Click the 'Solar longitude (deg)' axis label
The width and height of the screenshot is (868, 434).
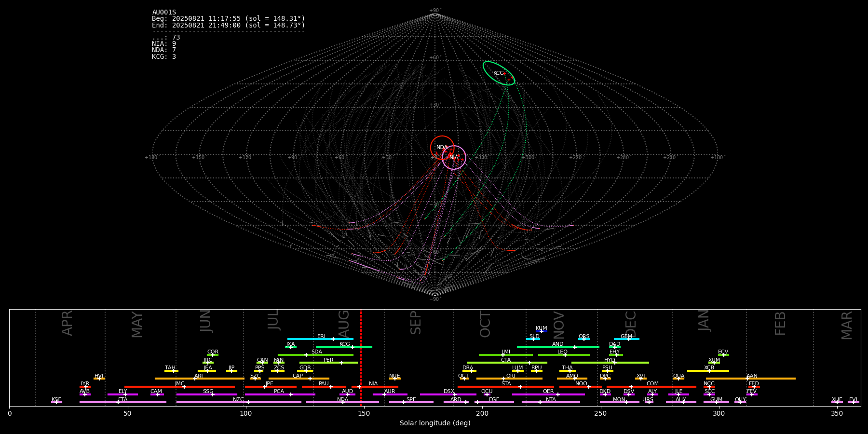point(435,423)
